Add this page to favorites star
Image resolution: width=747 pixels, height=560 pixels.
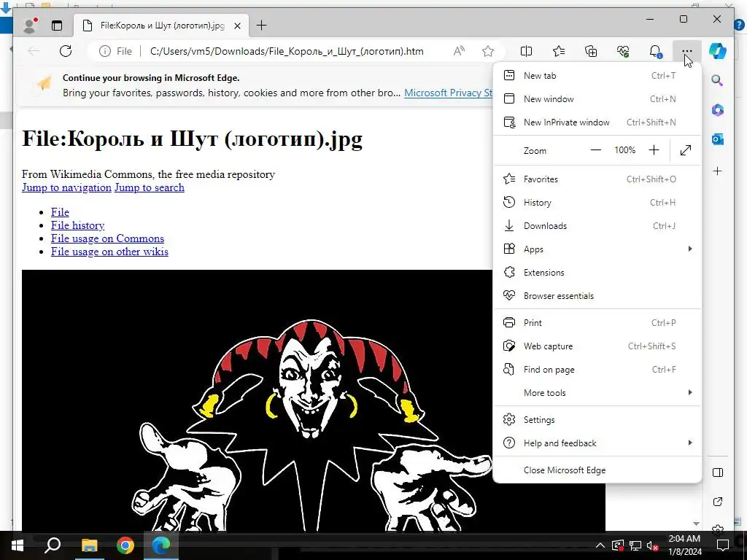click(488, 51)
